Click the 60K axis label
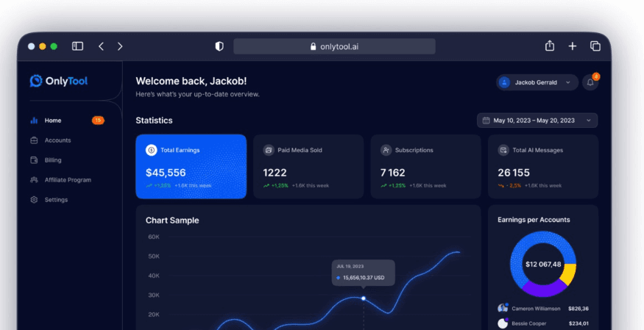 pos(154,237)
